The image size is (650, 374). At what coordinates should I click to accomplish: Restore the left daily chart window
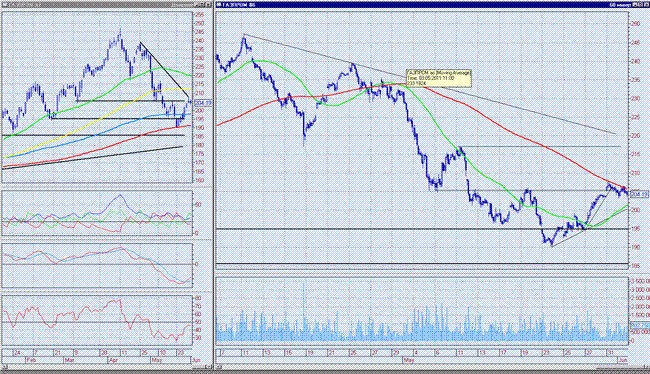203,5
